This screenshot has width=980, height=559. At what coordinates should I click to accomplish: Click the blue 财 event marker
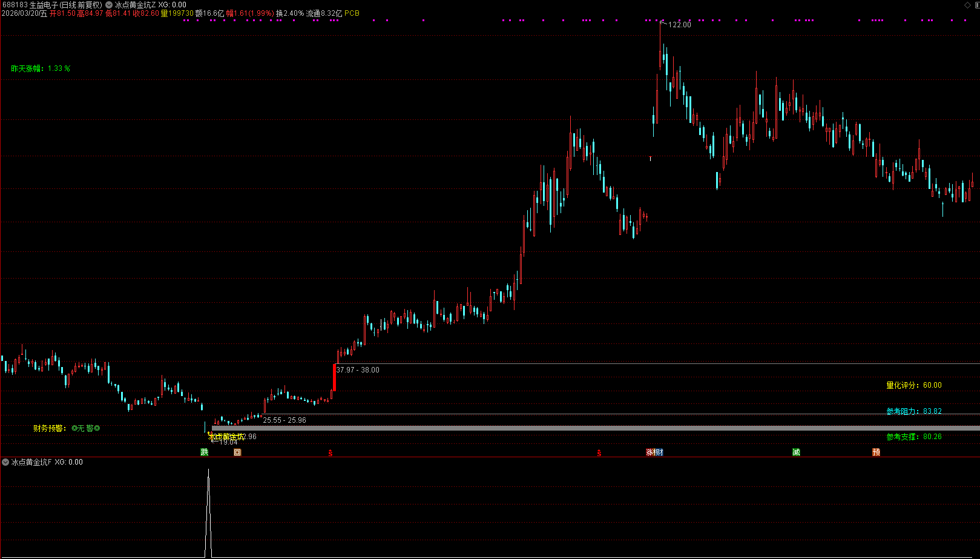(x=659, y=452)
